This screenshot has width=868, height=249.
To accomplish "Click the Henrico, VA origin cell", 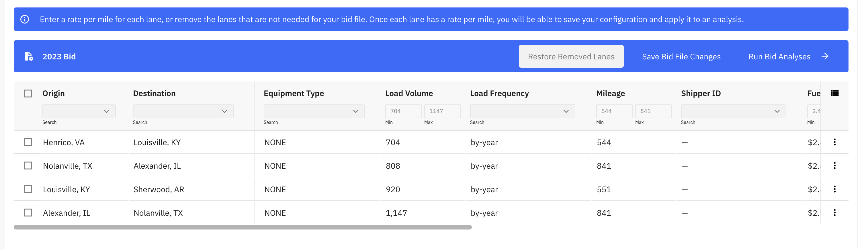I will pyautogui.click(x=64, y=142).
